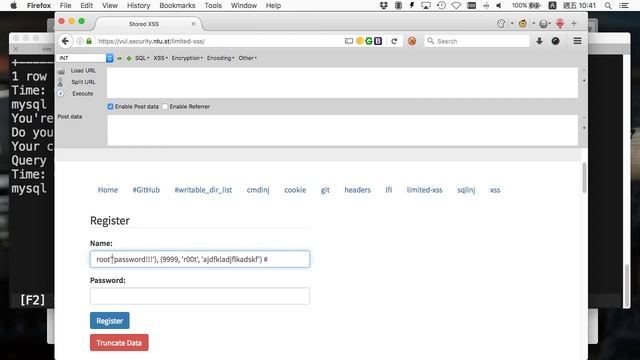This screenshot has width=640, height=360.
Task: Close the Stored XSS tab
Action: [x=193, y=24]
